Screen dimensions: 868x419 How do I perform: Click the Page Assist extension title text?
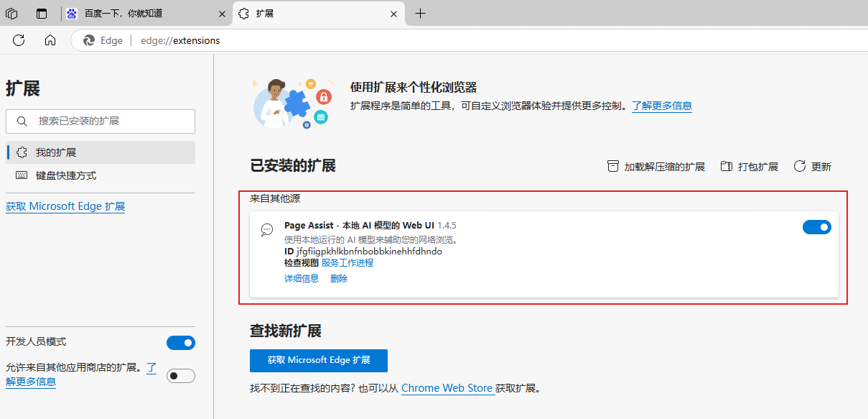click(x=359, y=226)
